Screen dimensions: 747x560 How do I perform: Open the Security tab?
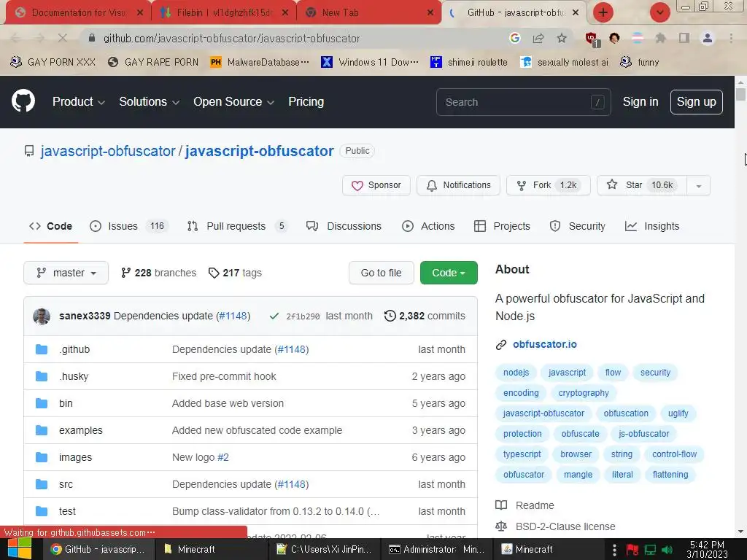578,226
